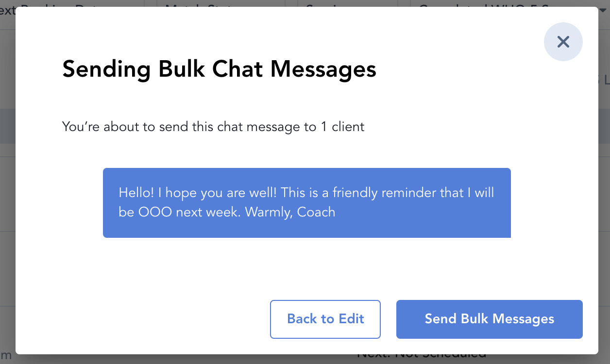610x364 pixels.
Task: Click the recipient count confirmation text
Action: tap(213, 127)
